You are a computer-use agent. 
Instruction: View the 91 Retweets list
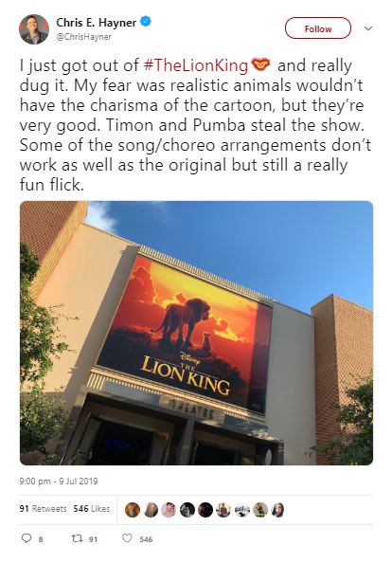[x=43, y=509]
